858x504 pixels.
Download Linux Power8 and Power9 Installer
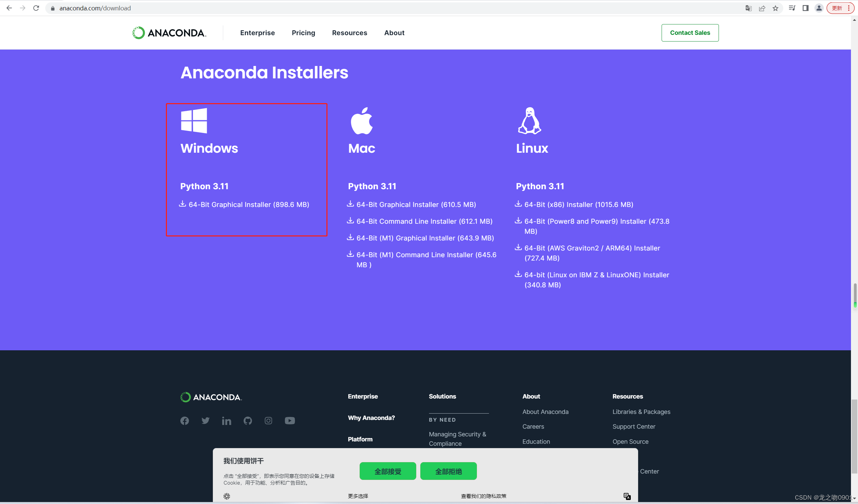pyautogui.click(x=592, y=226)
